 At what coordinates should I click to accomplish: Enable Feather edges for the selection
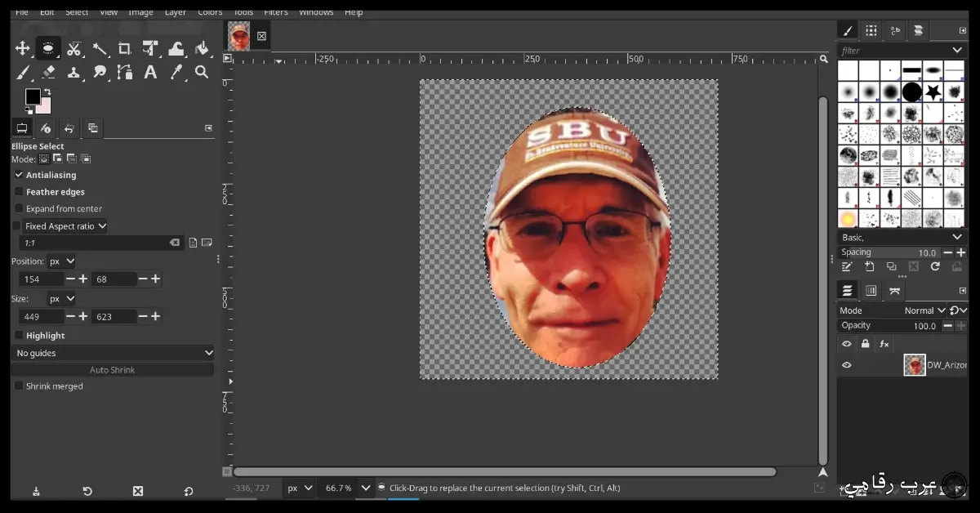click(x=20, y=191)
